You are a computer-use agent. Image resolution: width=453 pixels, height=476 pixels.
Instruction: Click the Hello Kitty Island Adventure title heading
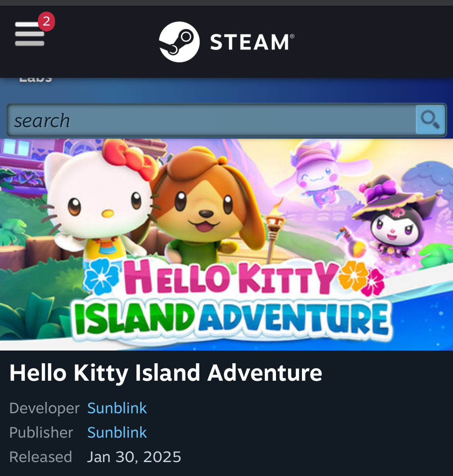(166, 373)
